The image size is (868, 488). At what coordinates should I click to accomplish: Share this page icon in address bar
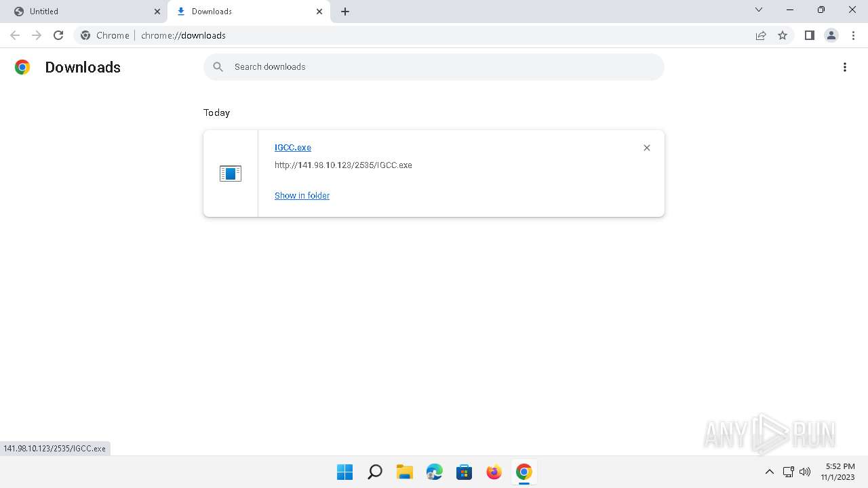point(761,35)
